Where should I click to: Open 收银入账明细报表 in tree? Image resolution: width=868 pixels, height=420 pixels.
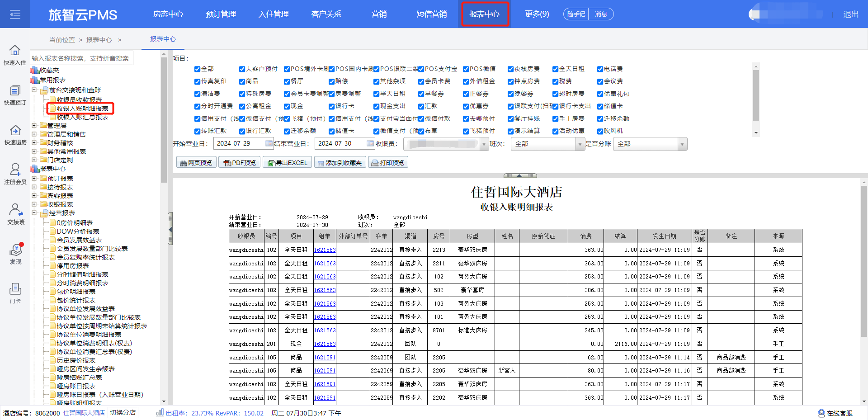tap(82, 109)
